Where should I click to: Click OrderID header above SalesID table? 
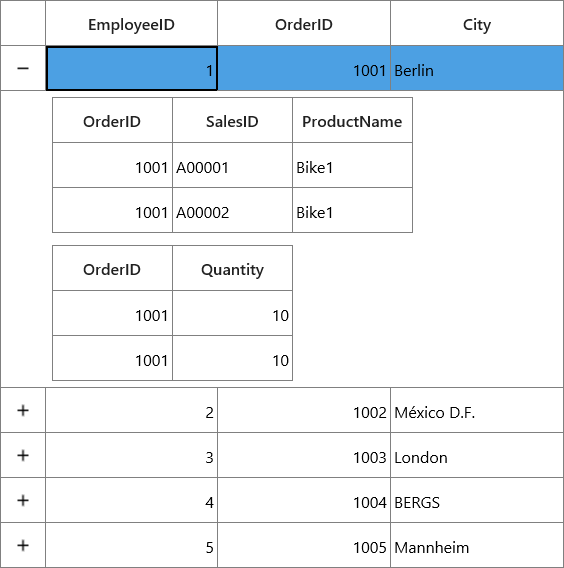pyautogui.click(x=112, y=120)
